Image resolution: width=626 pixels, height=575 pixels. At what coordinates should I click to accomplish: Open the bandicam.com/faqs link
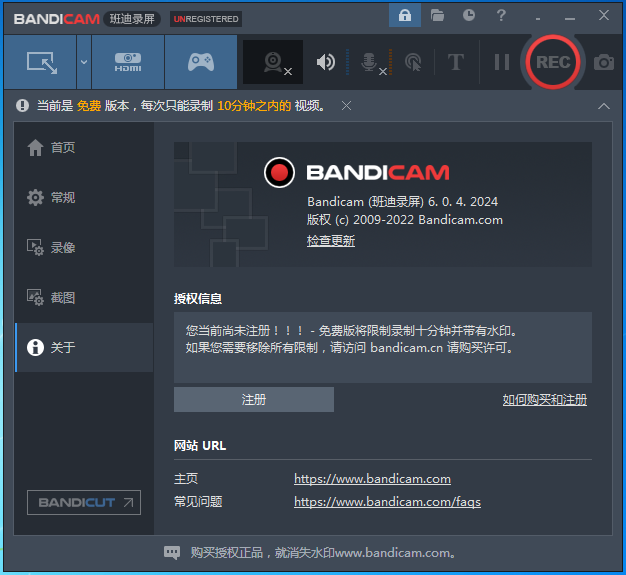[x=387, y=502]
